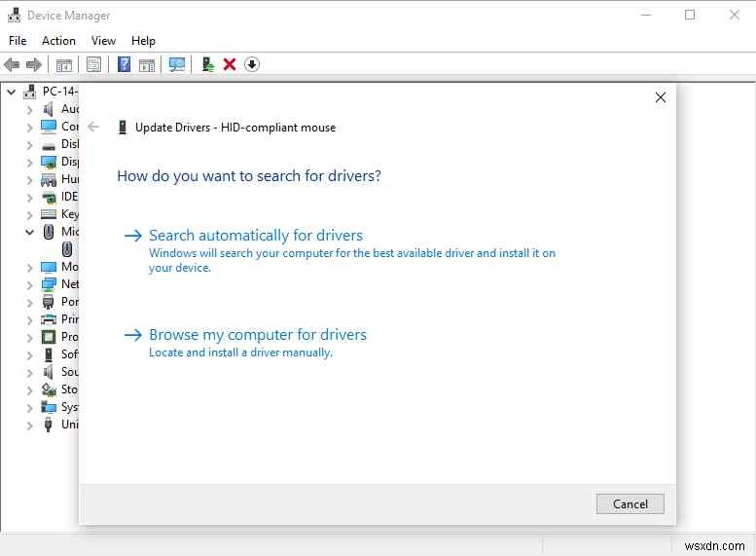Select the Software devices category icon
Image resolution: width=756 pixels, height=556 pixels.
click(49, 354)
